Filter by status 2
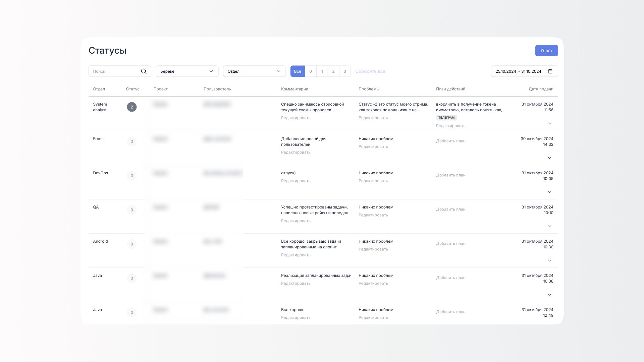Screen dimensions: 644x362 333,71
